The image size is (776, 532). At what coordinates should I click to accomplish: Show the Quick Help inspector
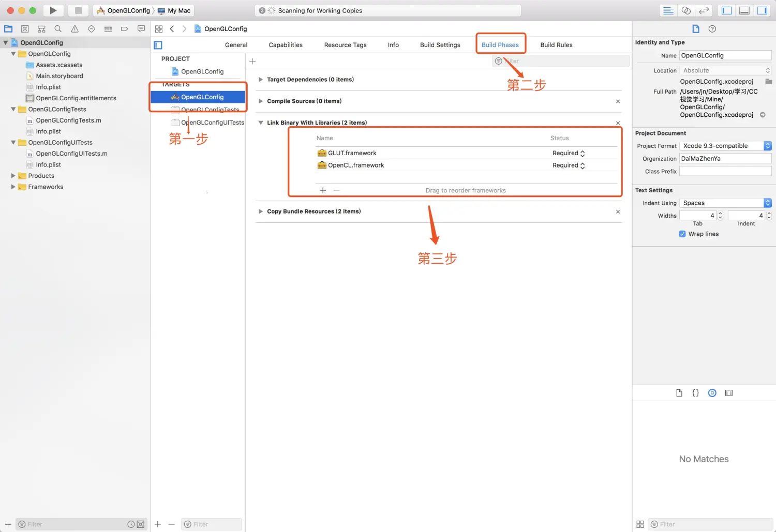[x=712, y=29]
